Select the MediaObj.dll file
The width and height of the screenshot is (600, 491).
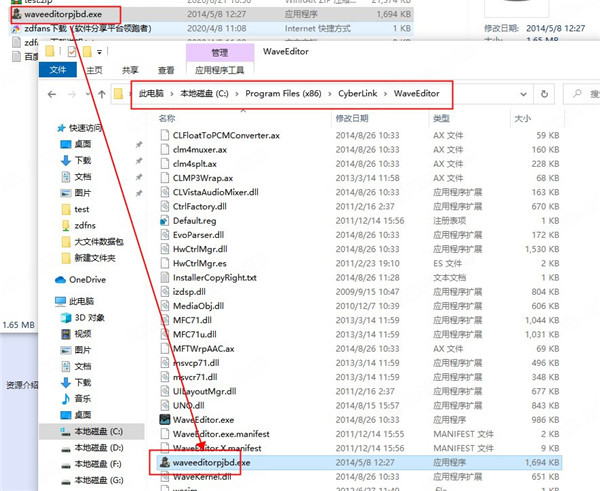point(198,306)
